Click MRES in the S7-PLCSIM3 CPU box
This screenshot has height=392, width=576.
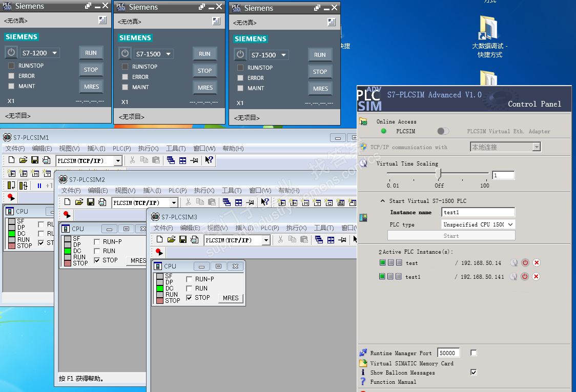click(x=231, y=298)
